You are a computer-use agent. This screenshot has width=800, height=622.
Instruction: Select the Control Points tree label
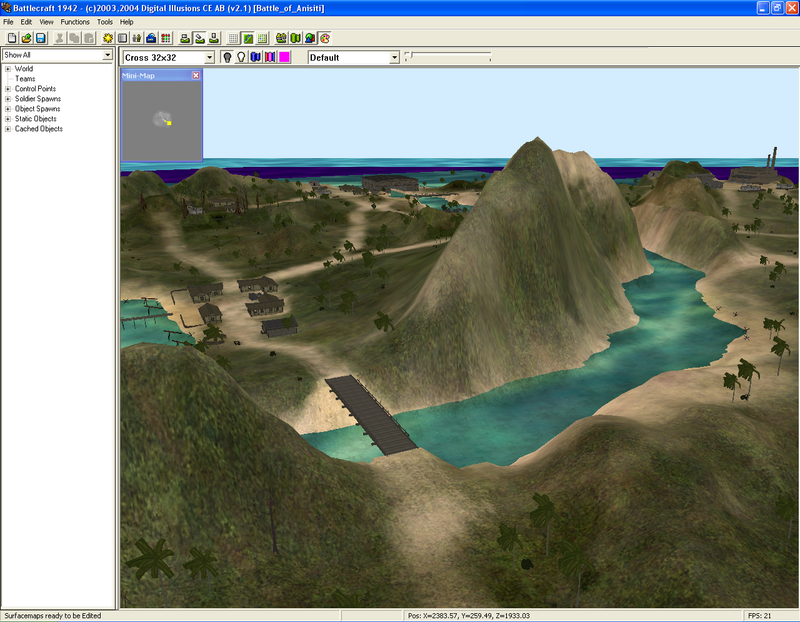pos(35,89)
